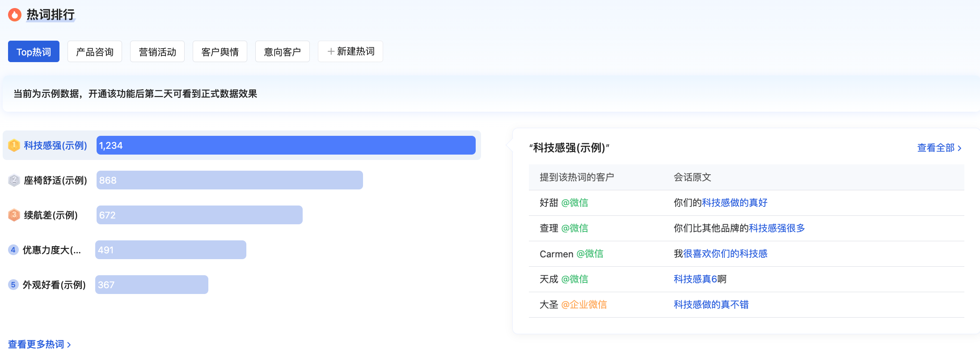Click the 会话原文 column header

[693, 177]
